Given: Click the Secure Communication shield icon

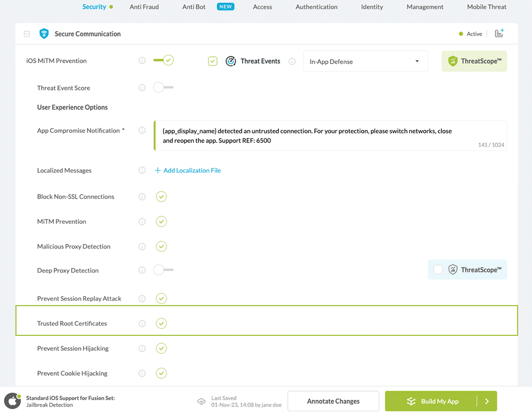Looking at the screenshot, I should point(44,34).
